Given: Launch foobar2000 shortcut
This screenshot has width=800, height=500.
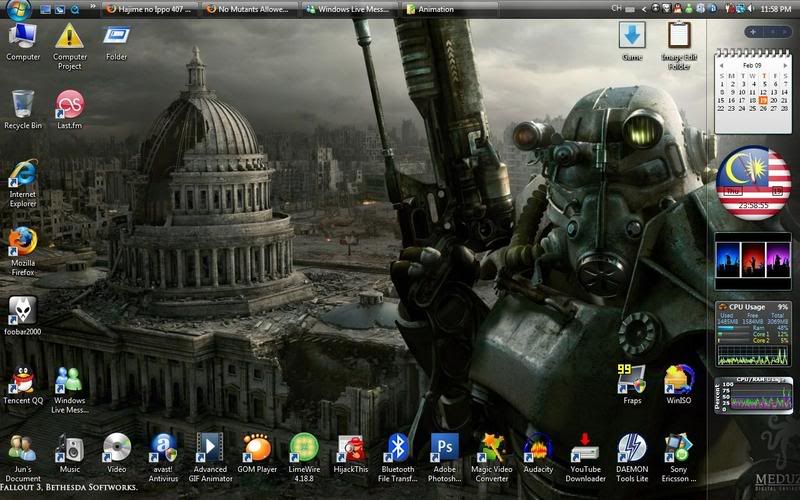Looking at the screenshot, I should 23,316.
